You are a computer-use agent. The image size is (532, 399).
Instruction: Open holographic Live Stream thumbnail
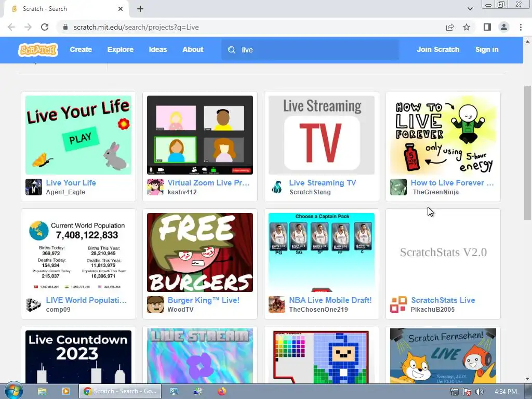(x=200, y=356)
